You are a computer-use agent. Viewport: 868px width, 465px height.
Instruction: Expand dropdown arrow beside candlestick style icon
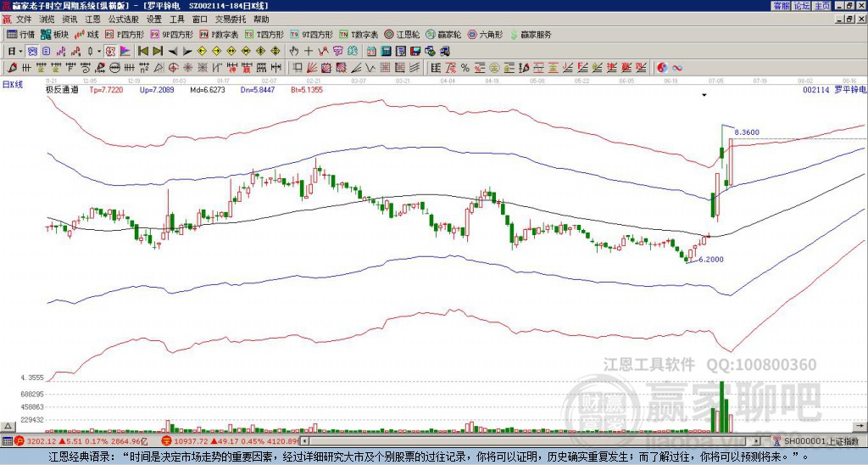click(x=99, y=52)
